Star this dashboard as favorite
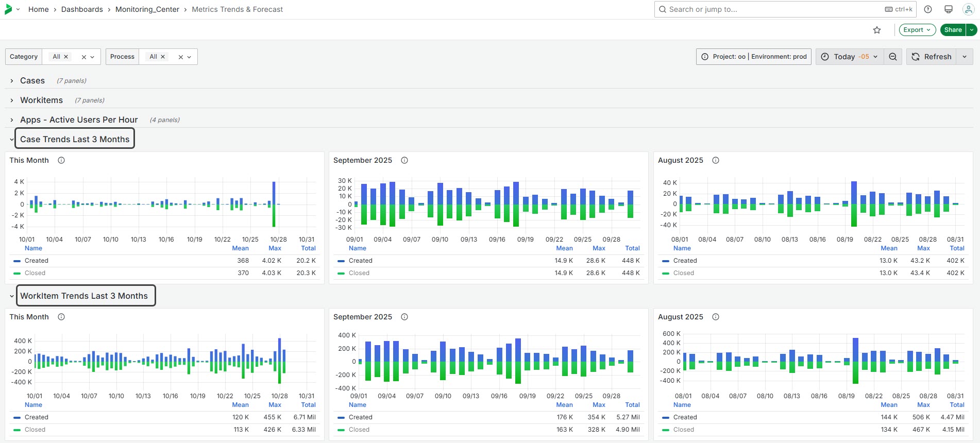 point(877,30)
